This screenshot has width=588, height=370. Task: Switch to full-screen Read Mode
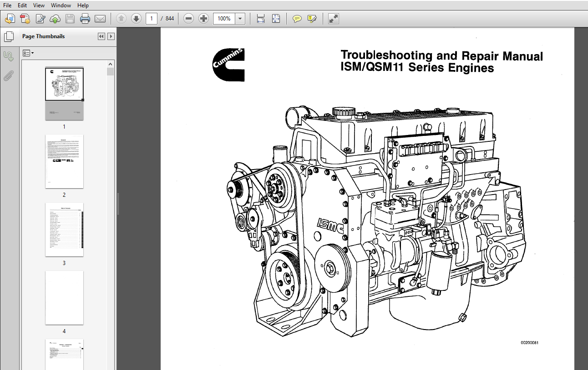tap(334, 19)
